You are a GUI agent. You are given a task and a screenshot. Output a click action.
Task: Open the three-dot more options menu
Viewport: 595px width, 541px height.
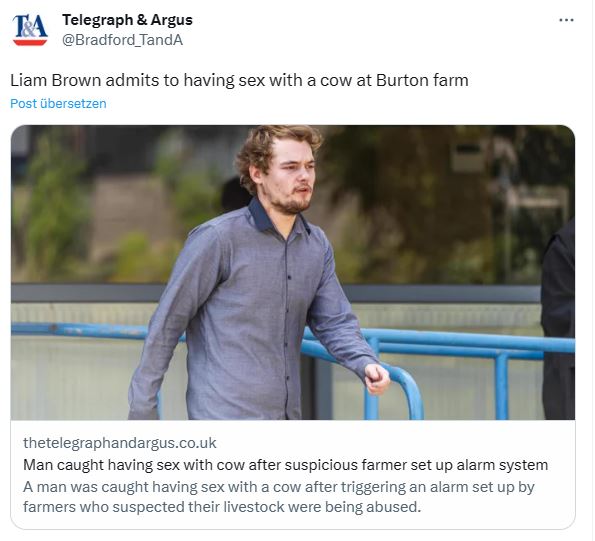(x=566, y=20)
